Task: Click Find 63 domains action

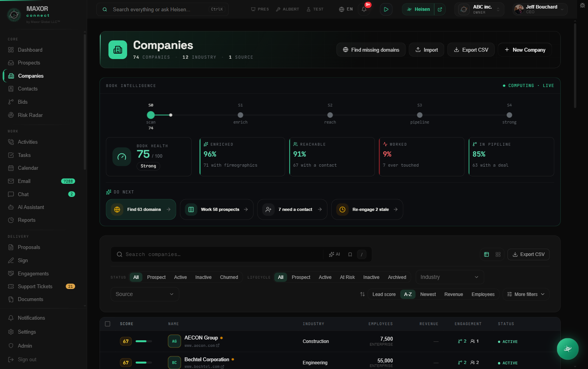Action: tap(141, 209)
